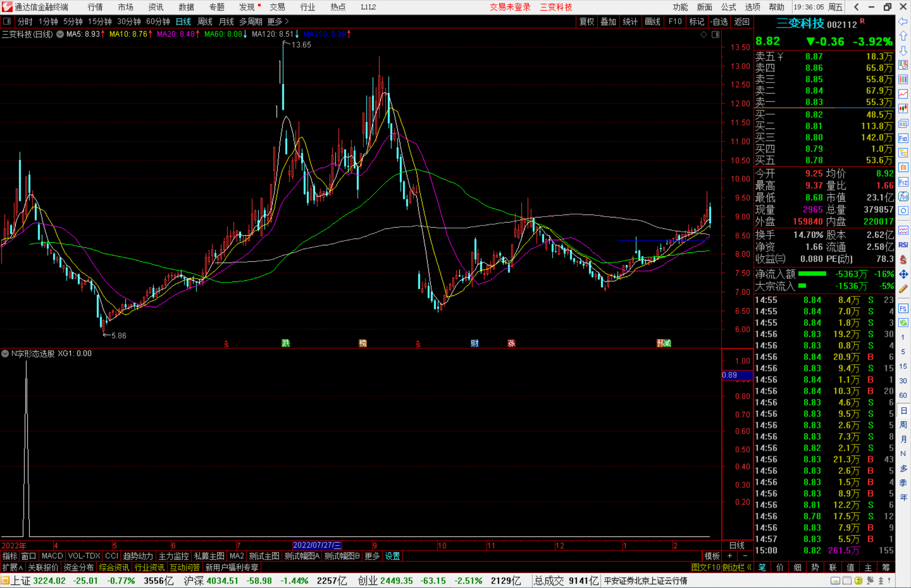Click the 设置 indicator settings link
Image resolution: width=911 pixels, height=588 pixels.
click(x=392, y=556)
